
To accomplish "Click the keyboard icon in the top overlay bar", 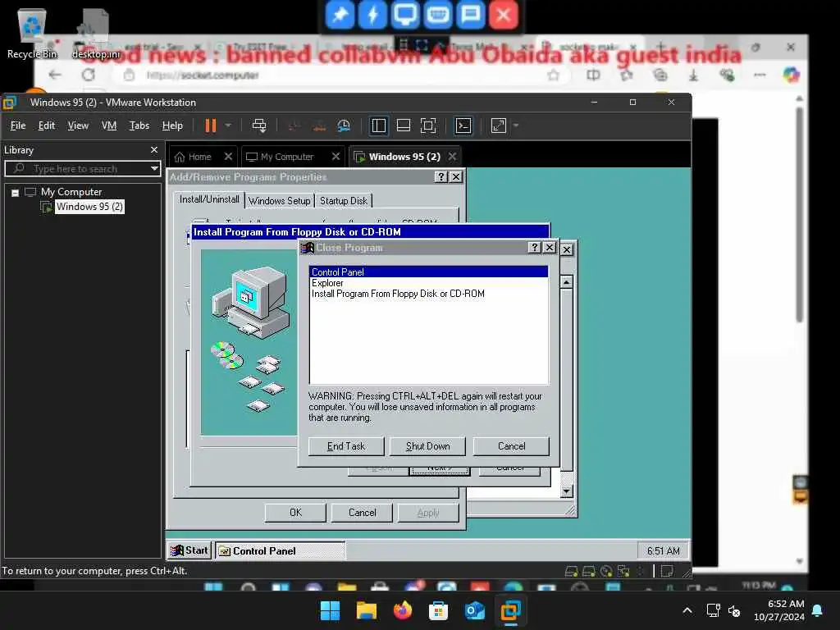I will (x=438, y=15).
